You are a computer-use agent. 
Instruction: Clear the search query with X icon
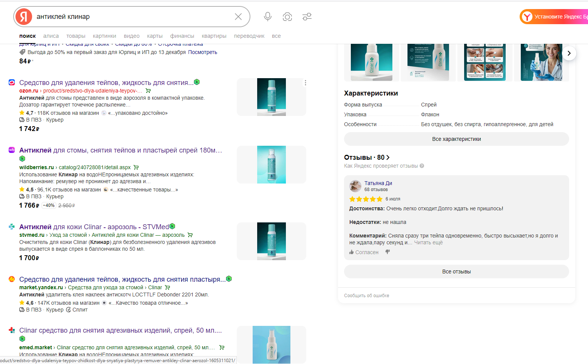(x=238, y=17)
